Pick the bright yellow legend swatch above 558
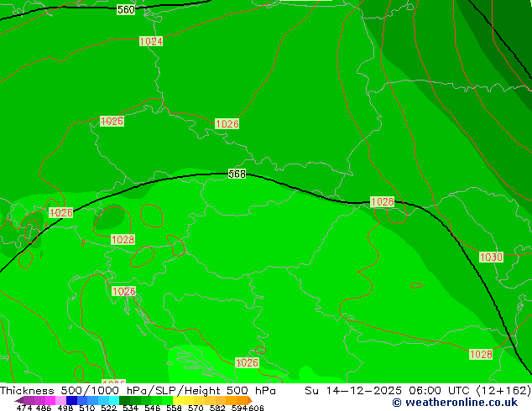The height and width of the screenshot is (411, 532). coord(178,400)
